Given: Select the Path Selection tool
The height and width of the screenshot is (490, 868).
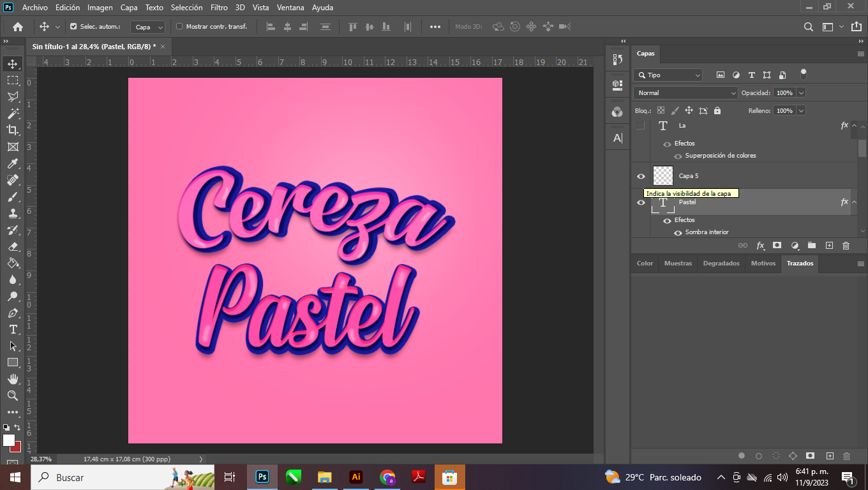Looking at the screenshot, I should 13,346.
